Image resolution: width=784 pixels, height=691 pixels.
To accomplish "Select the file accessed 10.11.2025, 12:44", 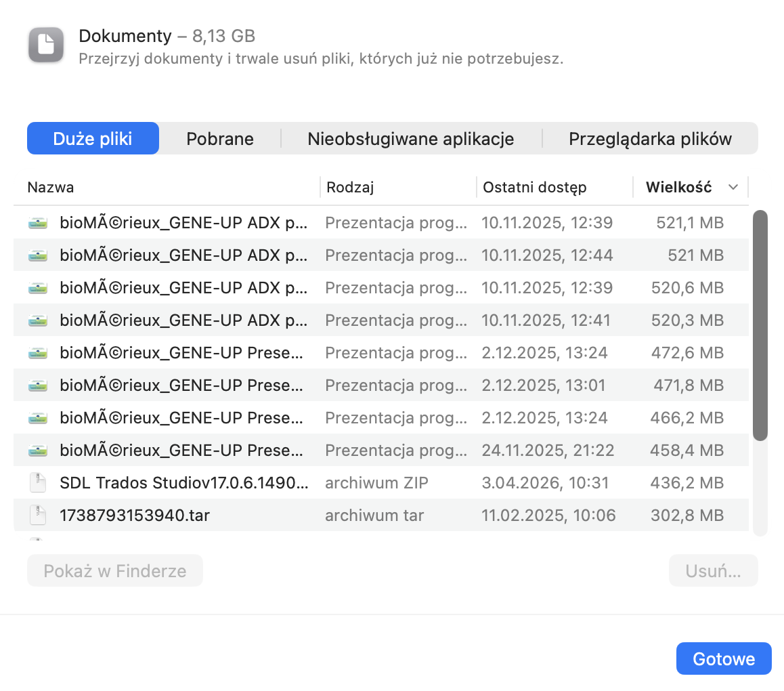I will 381,255.
